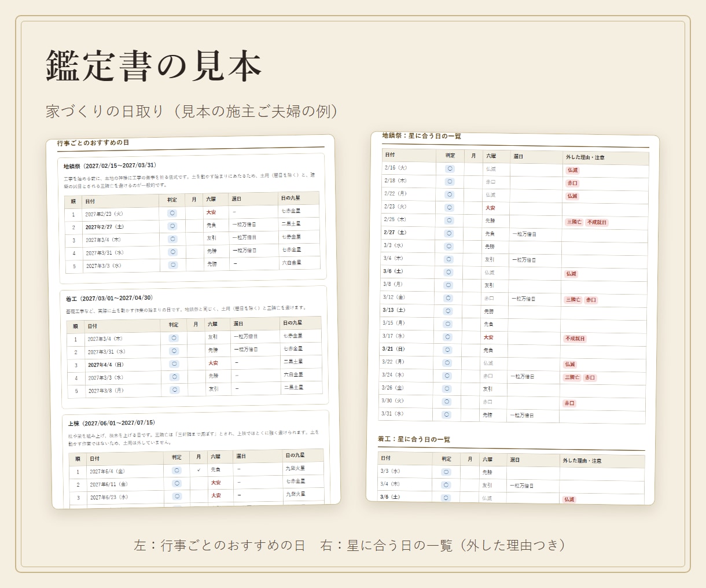Click 六白金星 in the 地鎮祭 2027年3/3(水) row

292,262
